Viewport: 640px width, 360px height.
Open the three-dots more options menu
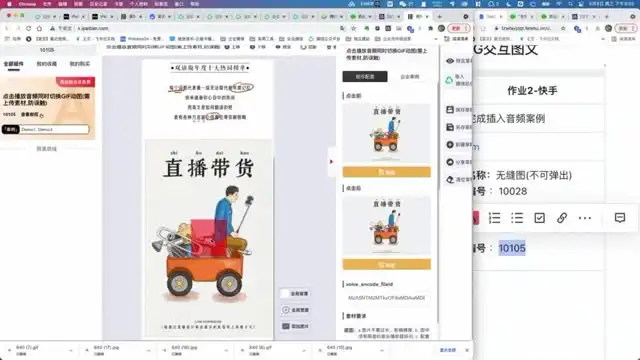[x=585, y=218]
